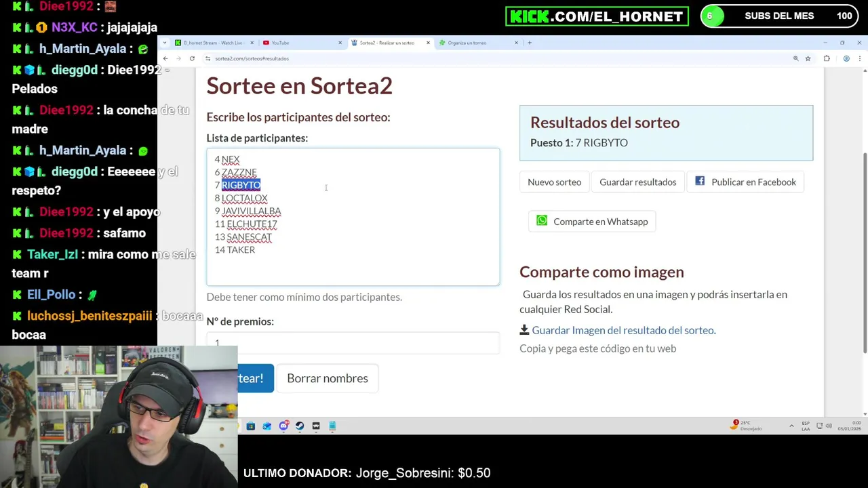The image size is (868, 488).
Task: Click the address bar URL
Action: click(x=252, y=58)
